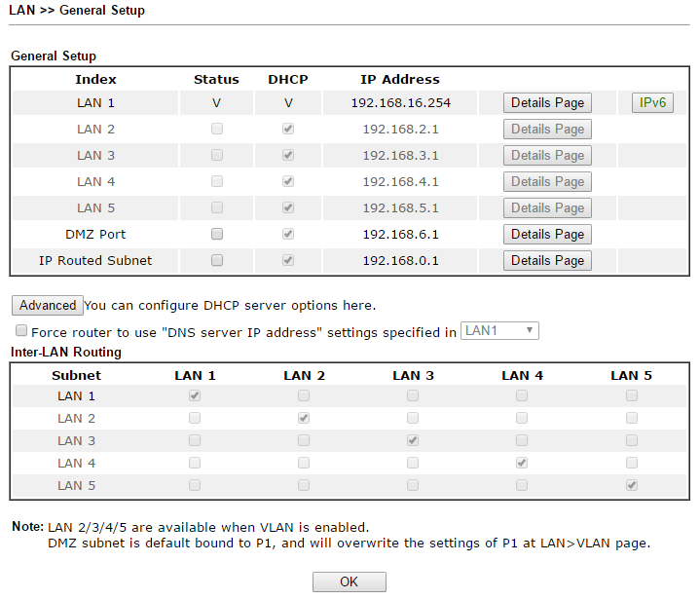Check LAN 1 to LAN 2 routing box
Image resolution: width=700 pixels, height=600 pixels.
304,395
